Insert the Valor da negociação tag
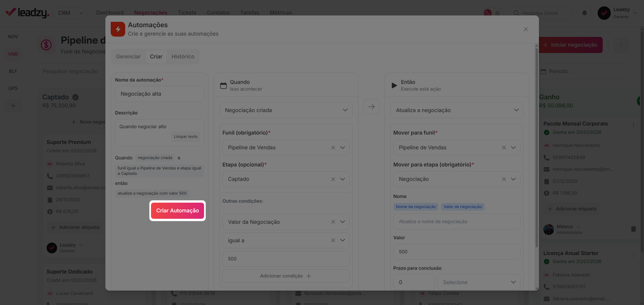The height and width of the screenshot is (305, 644). (463, 207)
